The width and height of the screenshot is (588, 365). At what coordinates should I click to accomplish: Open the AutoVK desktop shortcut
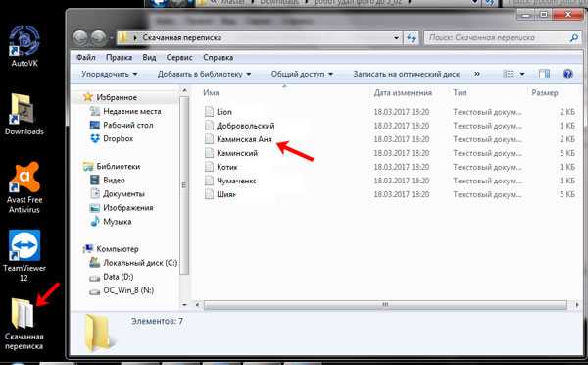[24, 46]
